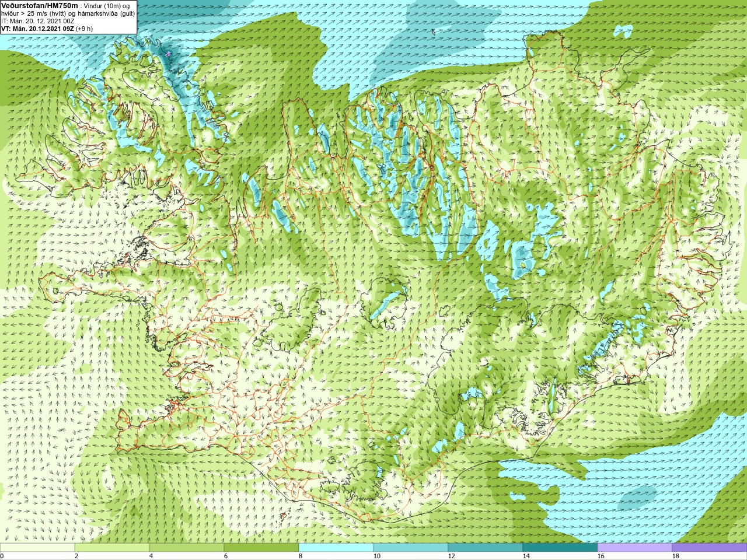Click the 'hámarkshviða (gult)' legend line
The height and width of the screenshot is (560, 747).
[105, 13]
